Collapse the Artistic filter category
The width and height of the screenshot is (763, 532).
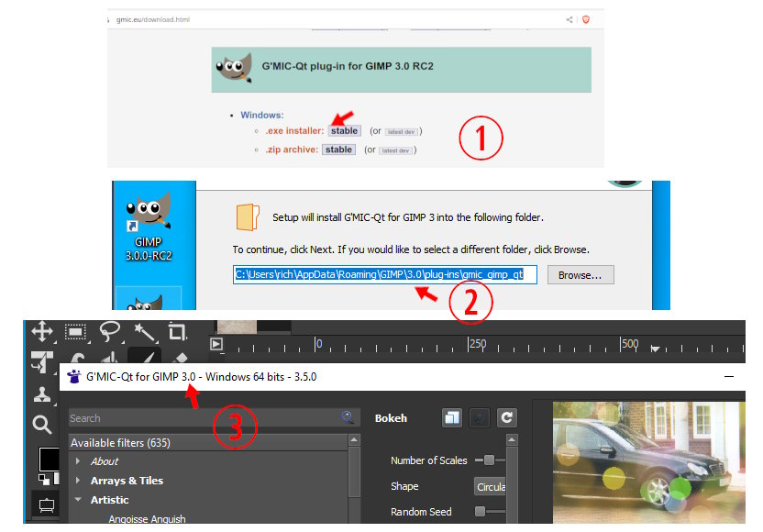[x=78, y=499]
